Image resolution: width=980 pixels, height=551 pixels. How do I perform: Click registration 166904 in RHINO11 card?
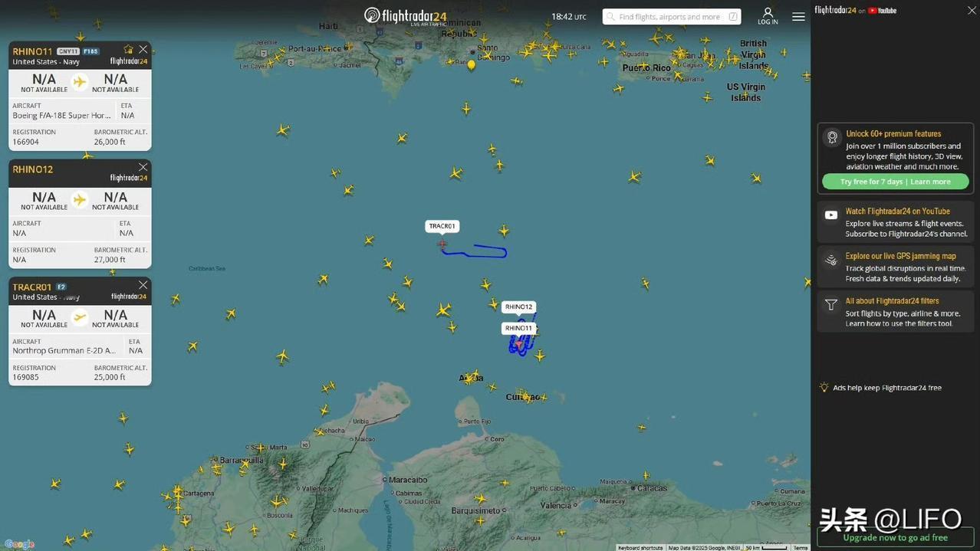coord(25,142)
